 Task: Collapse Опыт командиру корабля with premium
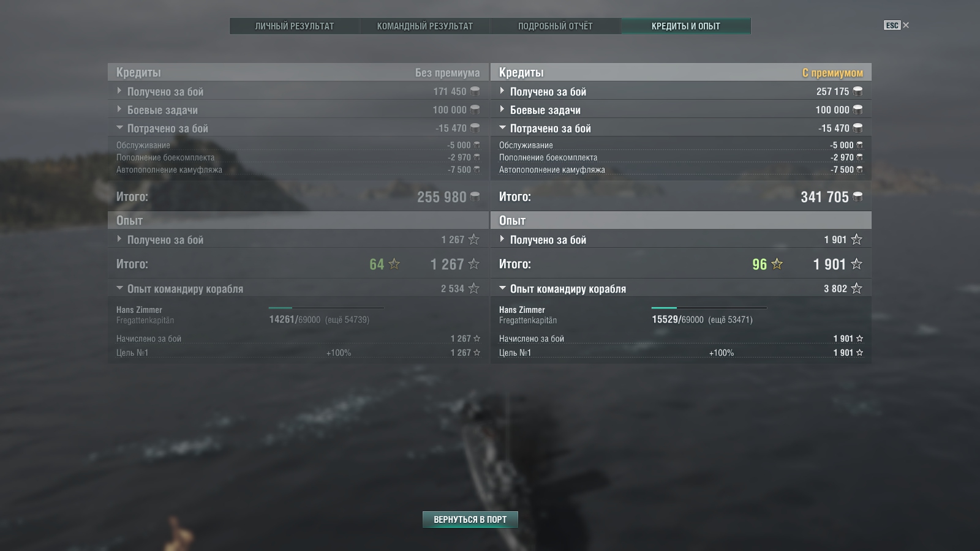(x=681, y=288)
